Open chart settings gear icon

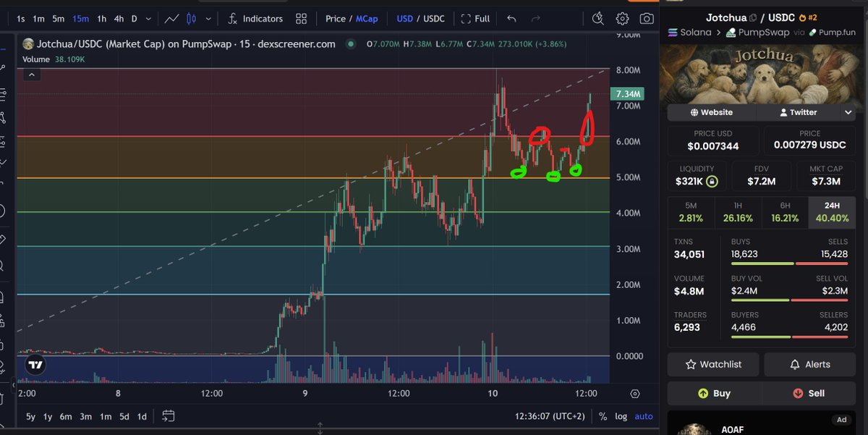tap(622, 19)
